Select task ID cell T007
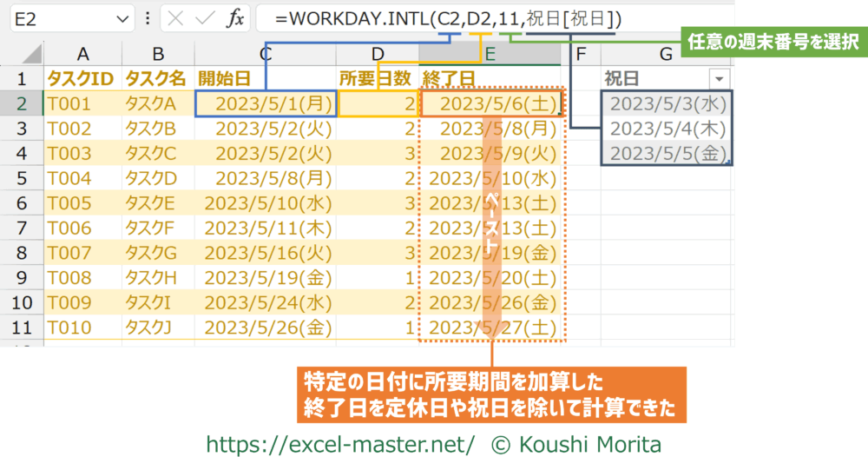Image resolution: width=868 pixels, height=457 pixels. tap(82, 254)
